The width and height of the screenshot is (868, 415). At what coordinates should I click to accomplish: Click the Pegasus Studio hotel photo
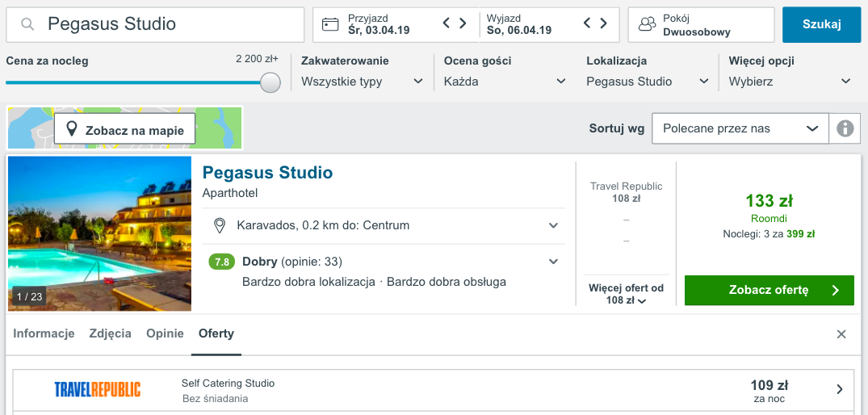click(99, 233)
